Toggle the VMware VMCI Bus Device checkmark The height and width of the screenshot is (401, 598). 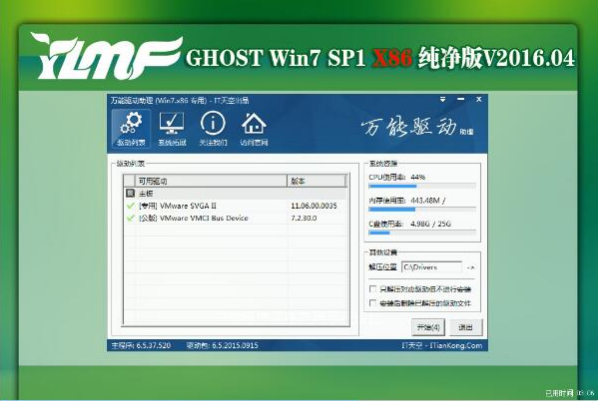point(130,218)
